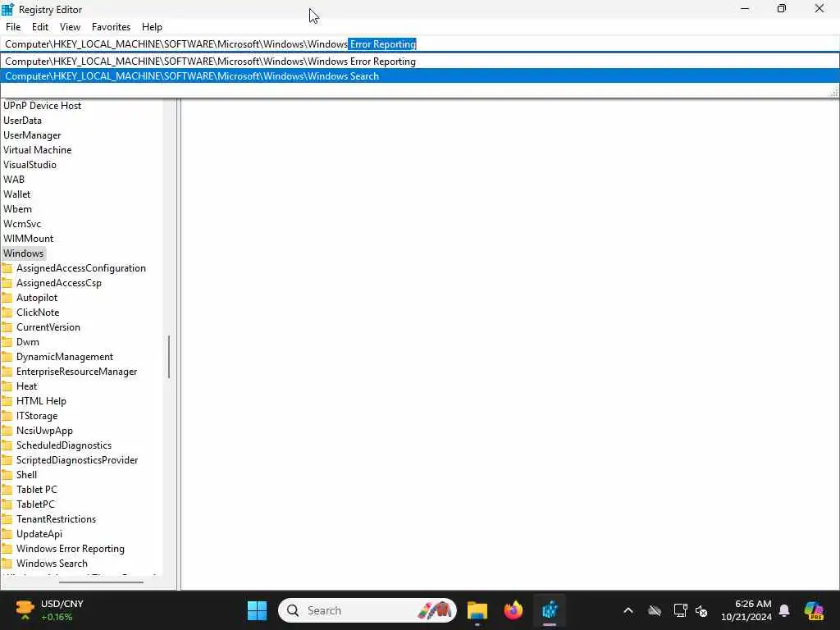The height and width of the screenshot is (630, 840).
Task: Select the UserManager key
Action: tap(32, 135)
